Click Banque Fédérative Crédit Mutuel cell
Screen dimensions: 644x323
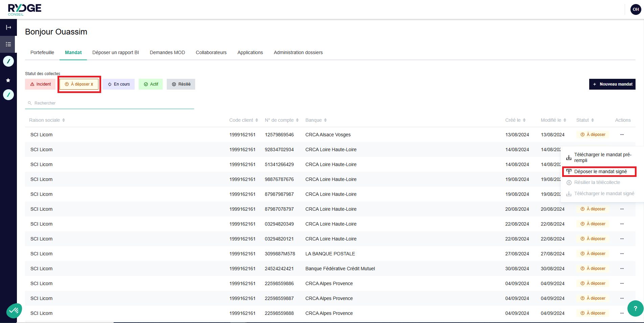point(340,269)
